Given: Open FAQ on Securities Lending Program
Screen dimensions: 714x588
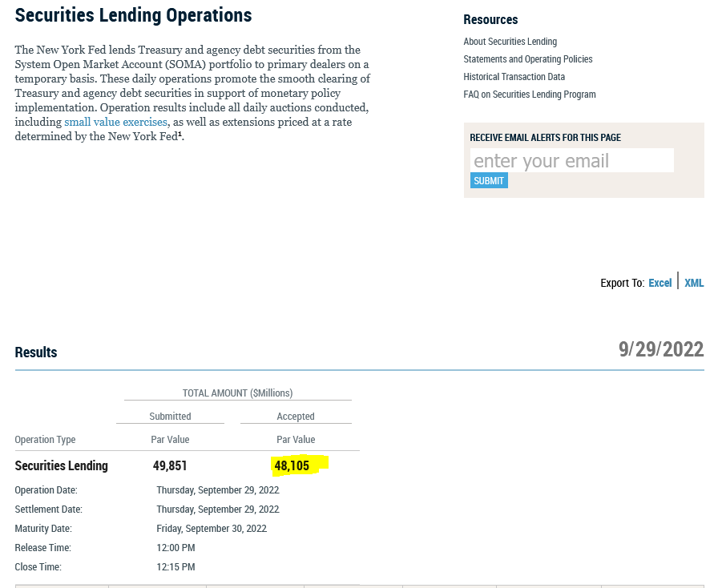Looking at the screenshot, I should [x=530, y=95].
